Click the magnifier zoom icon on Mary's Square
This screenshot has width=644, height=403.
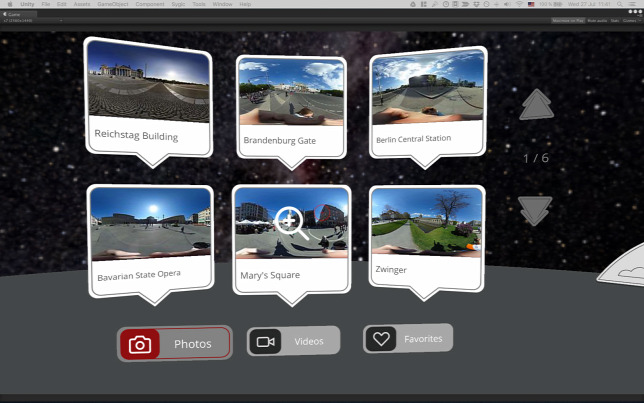[x=291, y=222]
